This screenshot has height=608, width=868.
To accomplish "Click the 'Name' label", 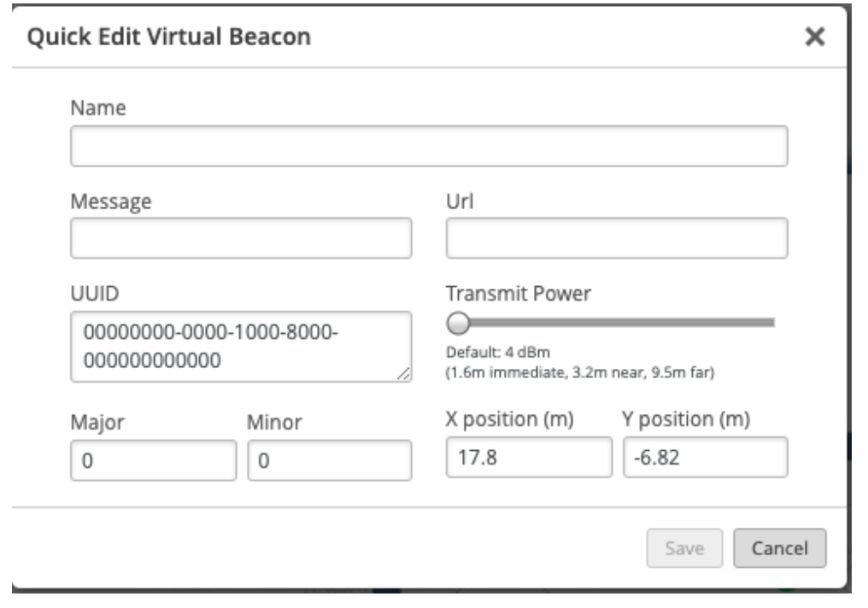I will (98, 108).
